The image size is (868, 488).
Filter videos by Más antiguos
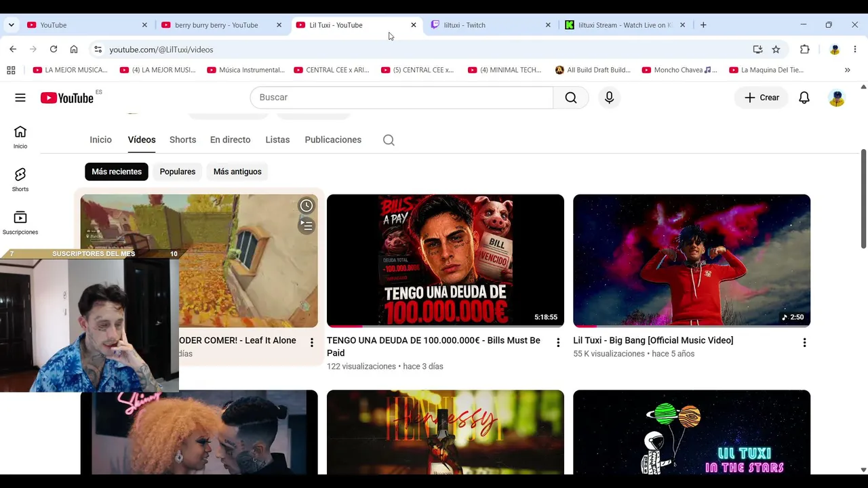tap(237, 171)
